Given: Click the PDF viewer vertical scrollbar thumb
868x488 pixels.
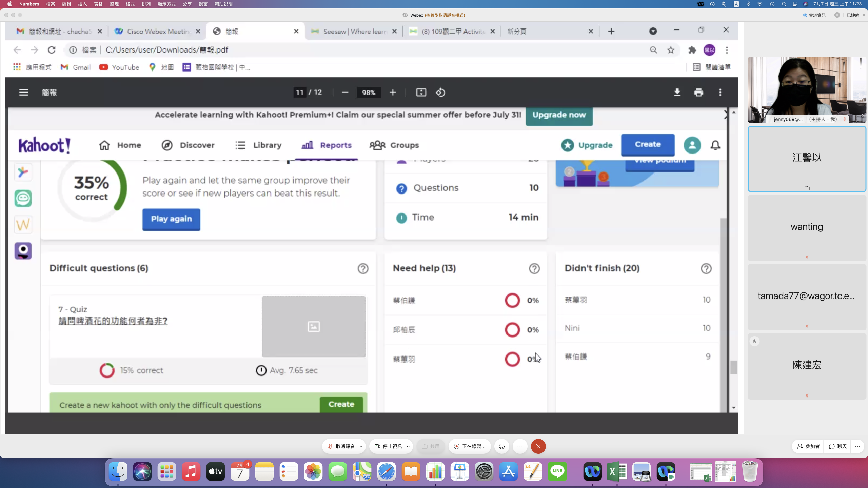Looking at the screenshot, I should [734, 367].
